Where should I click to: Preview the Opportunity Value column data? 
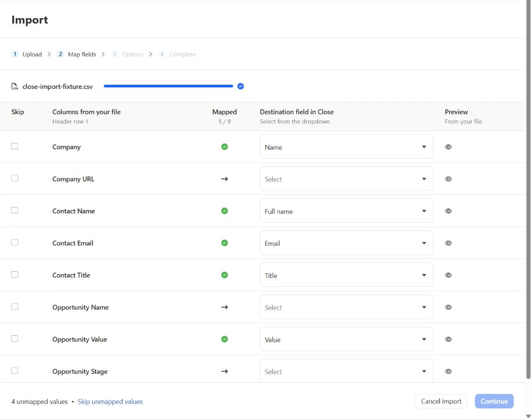[448, 339]
